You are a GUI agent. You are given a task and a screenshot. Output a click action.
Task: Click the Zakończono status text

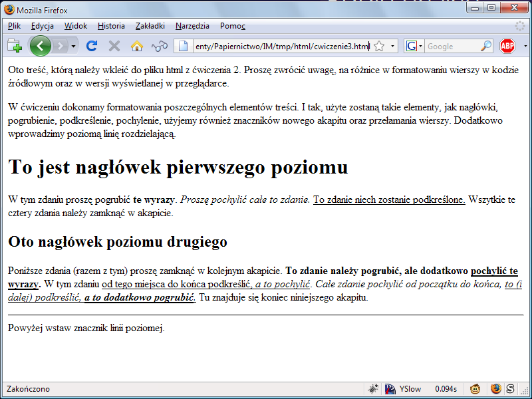point(28,389)
